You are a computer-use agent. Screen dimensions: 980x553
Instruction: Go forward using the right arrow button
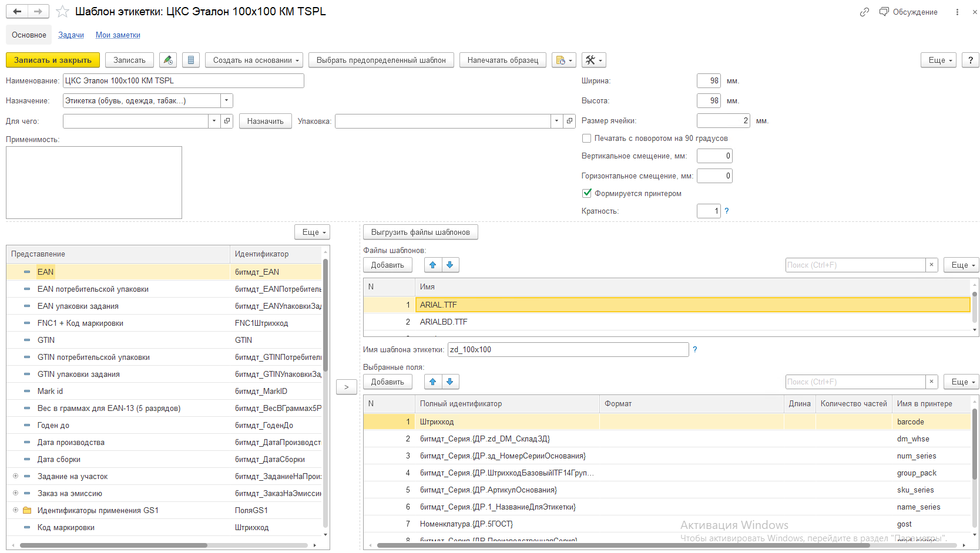pyautogui.click(x=38, y=12)
